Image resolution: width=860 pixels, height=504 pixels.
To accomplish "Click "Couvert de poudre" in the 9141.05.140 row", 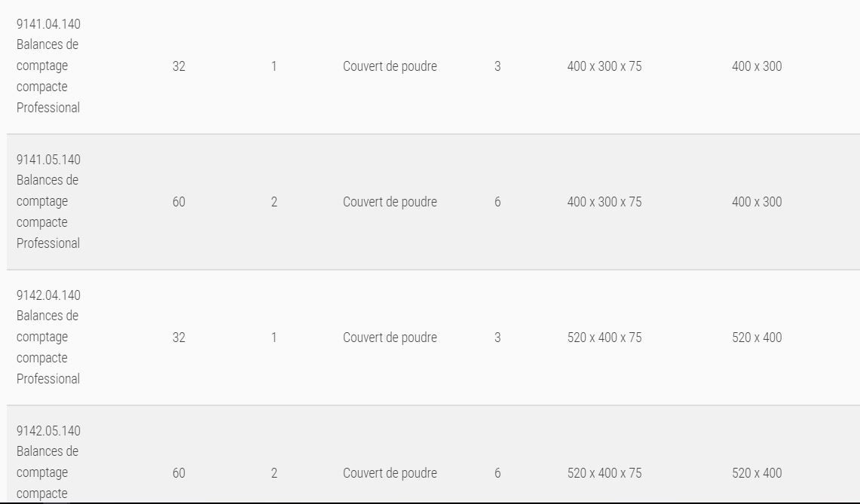I will 390,202.
